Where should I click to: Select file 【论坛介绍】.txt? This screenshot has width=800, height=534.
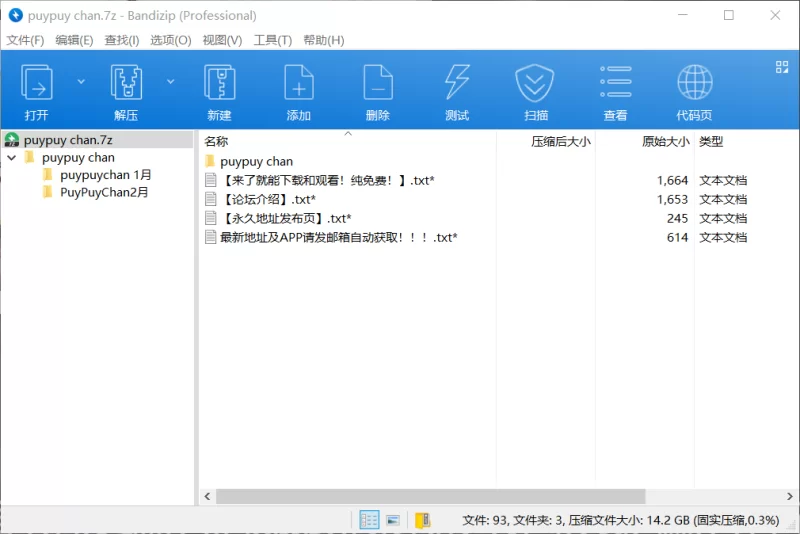pyautogui.click(x=268, y=199)
